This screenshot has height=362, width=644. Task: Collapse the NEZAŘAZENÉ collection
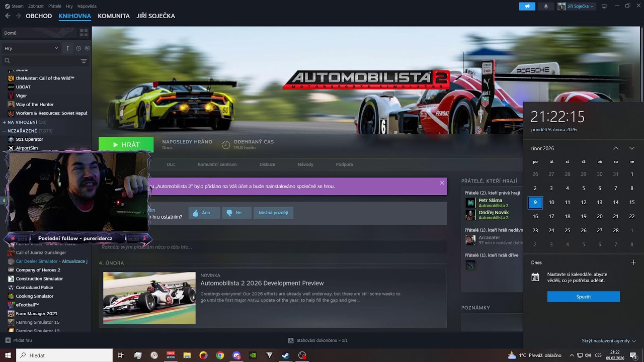point(28,131)
